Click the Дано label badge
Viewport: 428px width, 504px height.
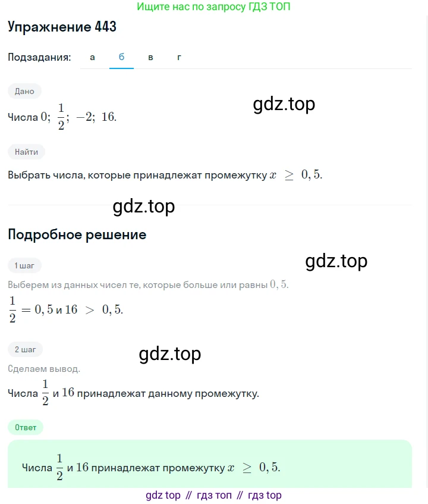click(25, 91)
